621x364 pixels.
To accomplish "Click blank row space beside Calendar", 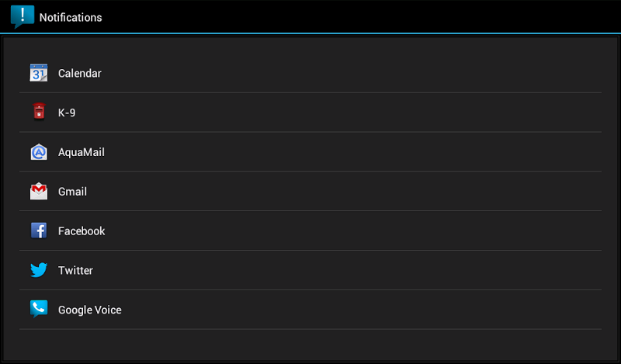I will click(352, 73).
